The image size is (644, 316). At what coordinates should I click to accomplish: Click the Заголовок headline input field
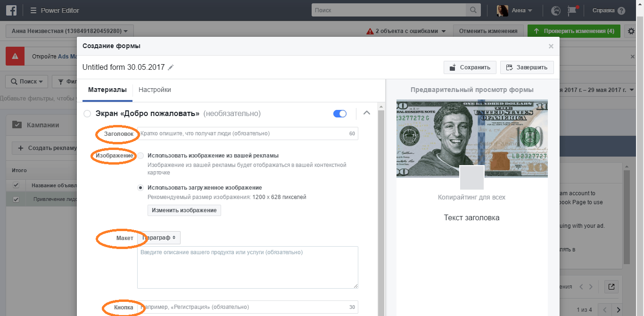tap(248, 133)
